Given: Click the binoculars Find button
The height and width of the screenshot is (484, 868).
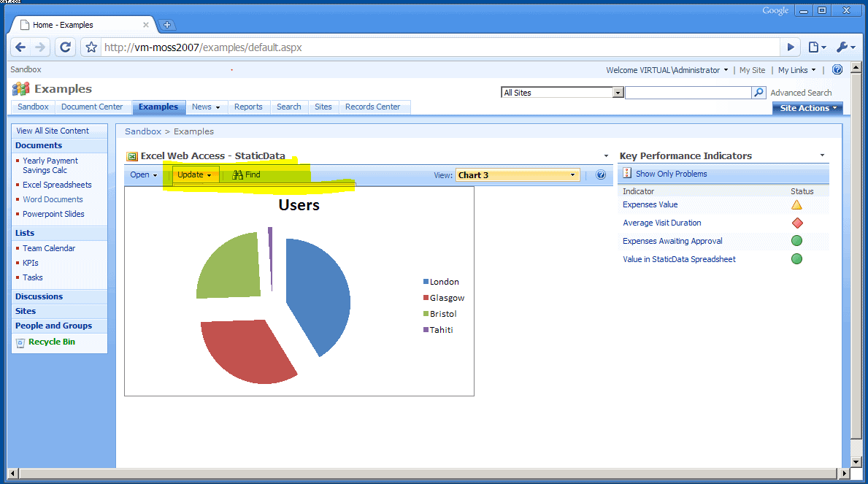Looking at the screenshot, I should point(246,175).
